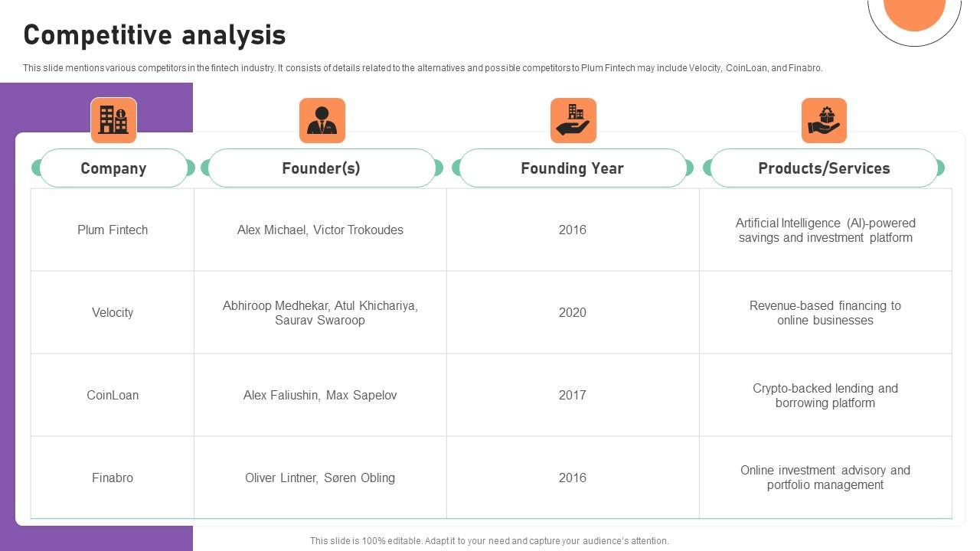980x551 pixels.
Task: Click the Competitive analysis title
Action: coord(155,35)
